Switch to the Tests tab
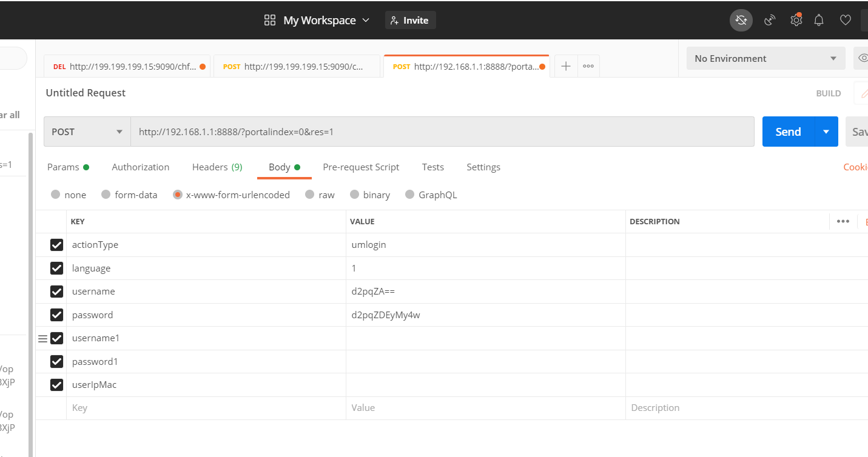 [x=433, y=167]
